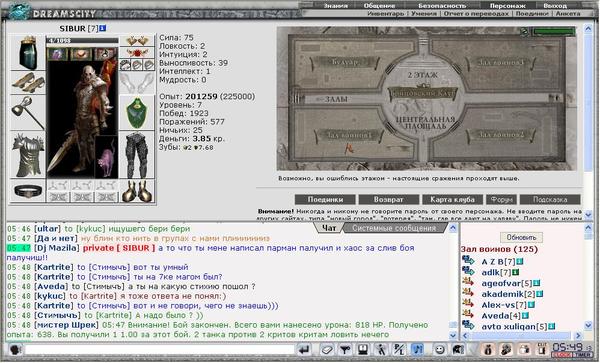The height and width of the screenshot is (363, 600).
Task: Click the equipped helmet item slot
Action: click(x=28, y=53)
